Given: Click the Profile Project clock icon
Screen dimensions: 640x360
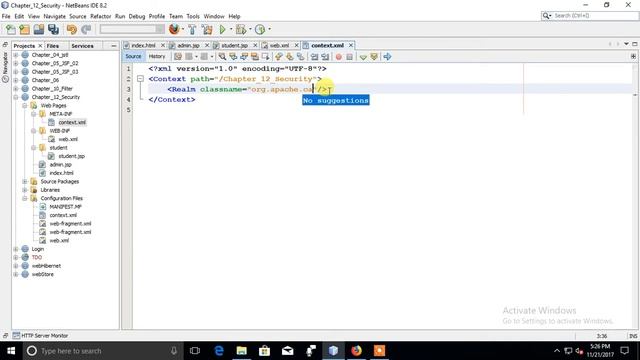Looking at the screenshot, I should coord(260,29).
